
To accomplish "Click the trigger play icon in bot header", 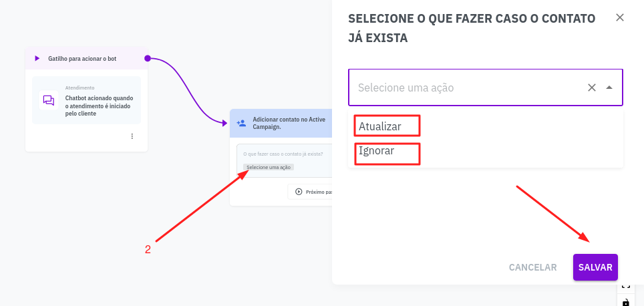I will point(37,59).
